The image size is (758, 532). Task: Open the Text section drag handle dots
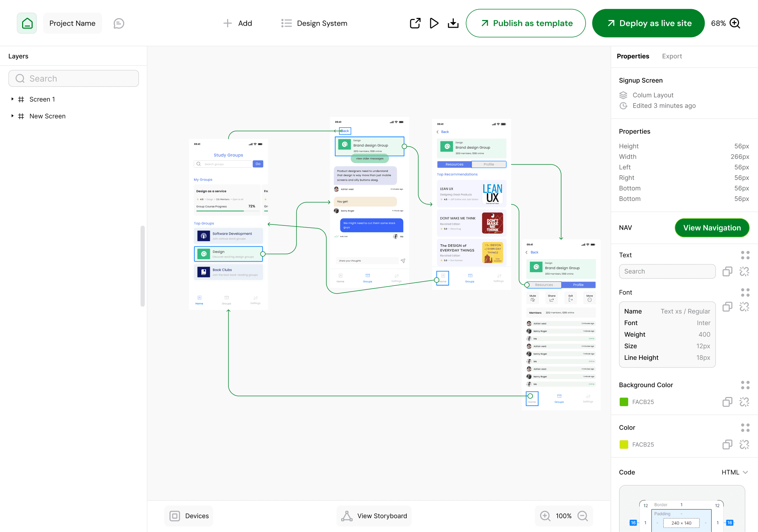[x=745, y=255]
